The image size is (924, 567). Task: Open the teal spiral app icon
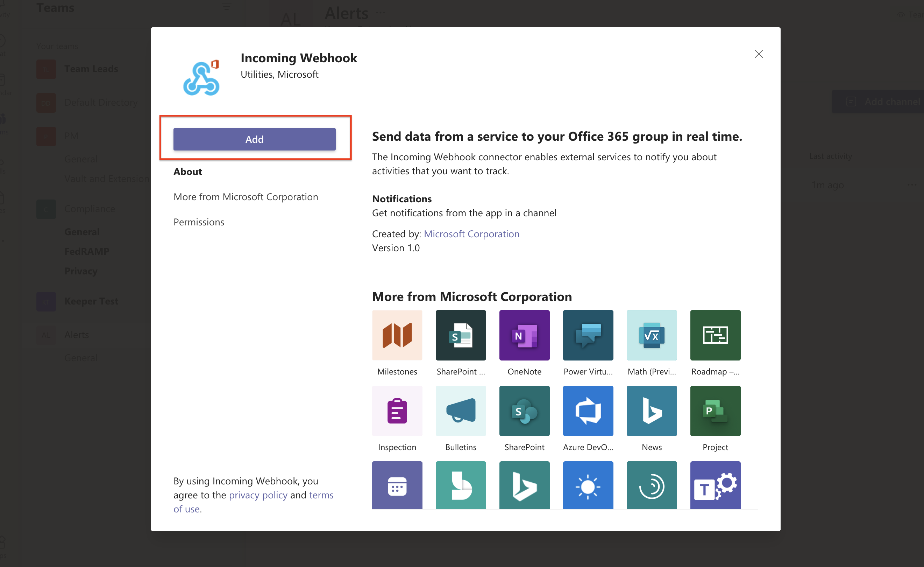click(652, 485)
